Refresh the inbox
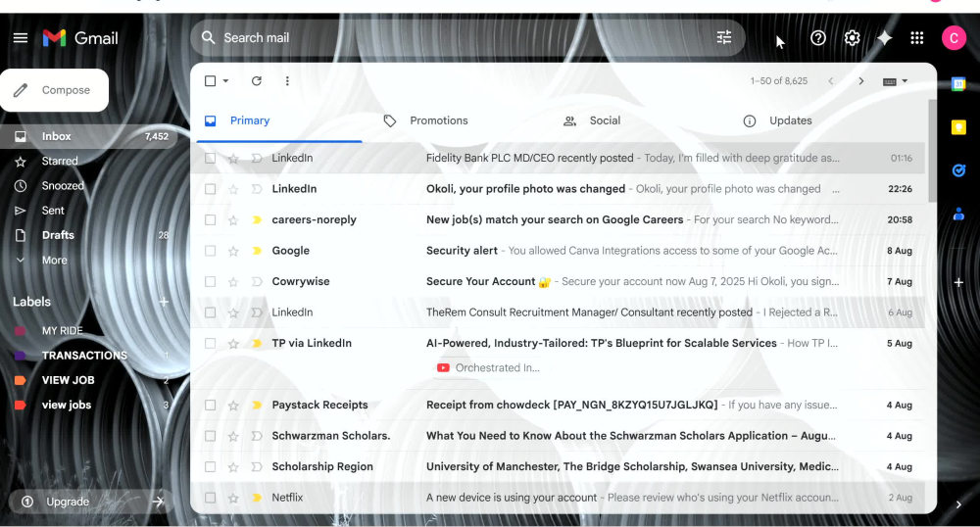 tap(256, 80)
